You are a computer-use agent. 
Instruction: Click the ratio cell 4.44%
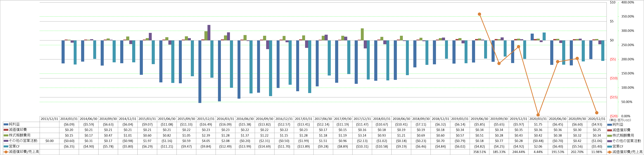click(x=538, y=152)
